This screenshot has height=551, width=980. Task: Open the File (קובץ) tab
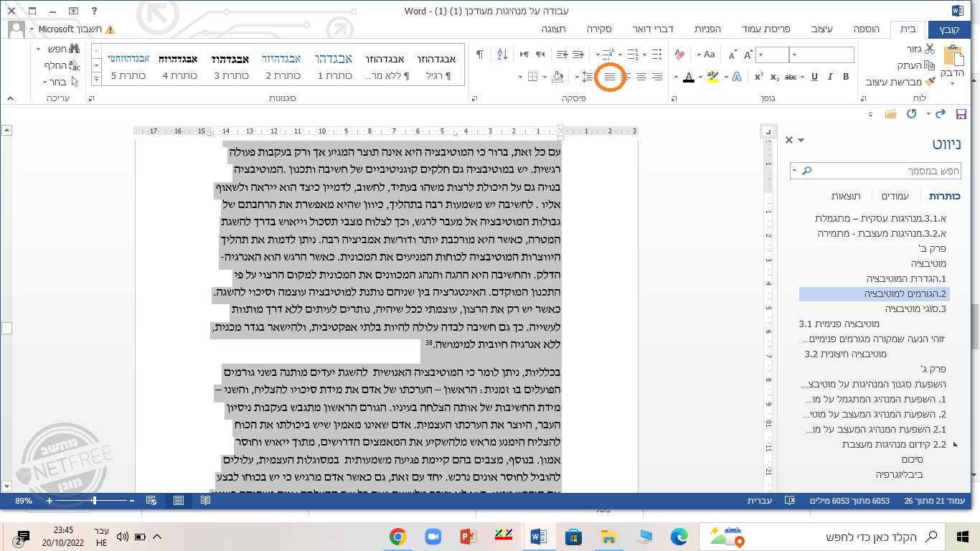tap(948, 29)
